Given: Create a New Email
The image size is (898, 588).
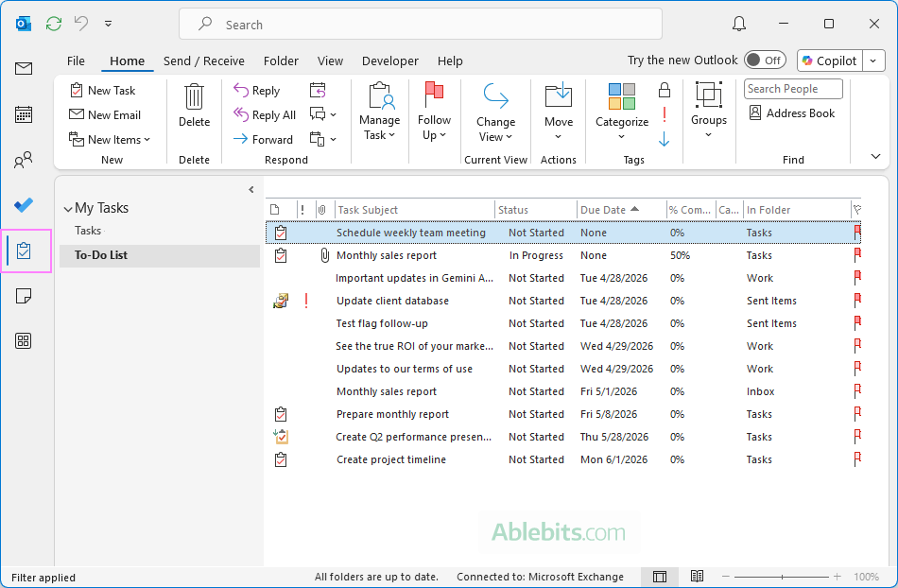Looking at the screenshot, I should [105, 115].
